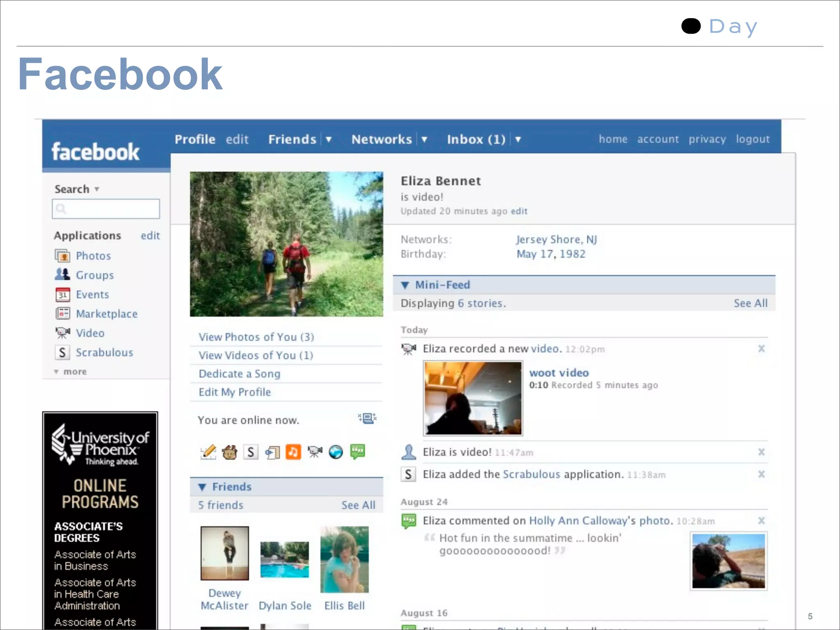
Task: Open the Photos application icon
Action: click(x=62, y=256)
